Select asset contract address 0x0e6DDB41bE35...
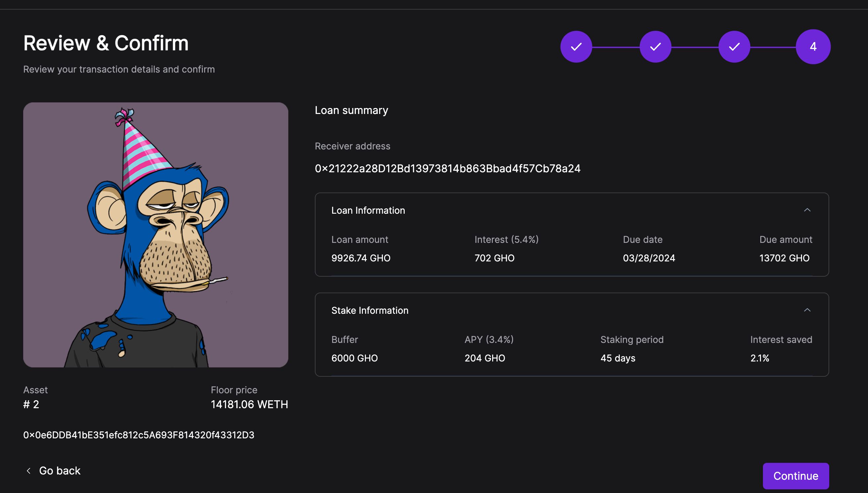Viewport: 868px width, 493px height. [139, 435]
